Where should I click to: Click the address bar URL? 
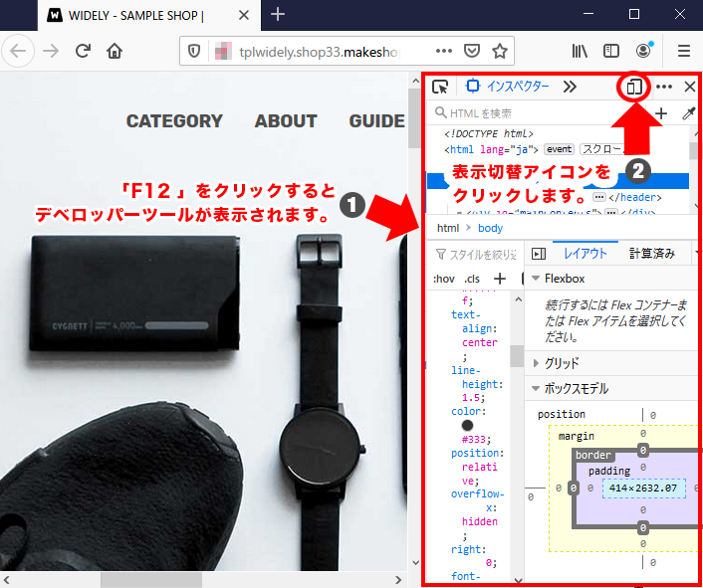coord(319,52)
